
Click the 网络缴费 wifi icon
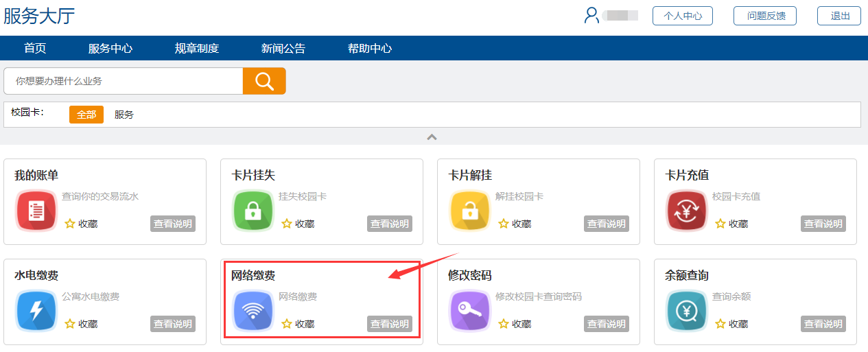coord(253,312)
